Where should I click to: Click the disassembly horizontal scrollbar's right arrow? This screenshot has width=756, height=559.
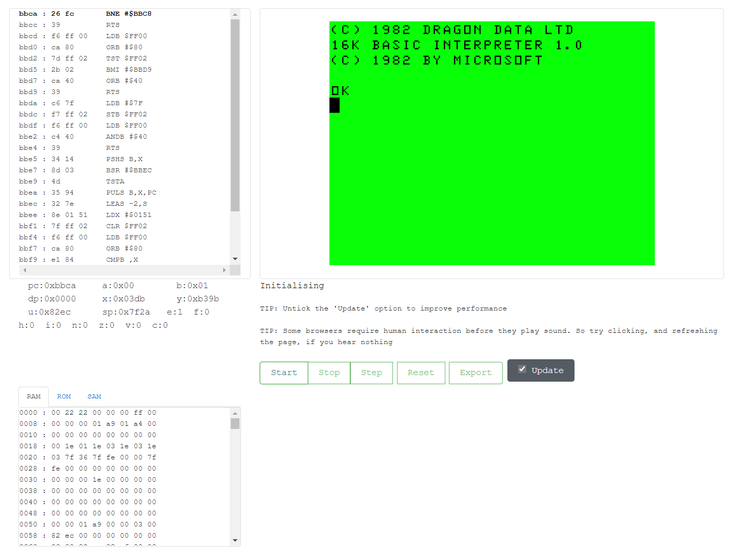(x=224, y=270)
